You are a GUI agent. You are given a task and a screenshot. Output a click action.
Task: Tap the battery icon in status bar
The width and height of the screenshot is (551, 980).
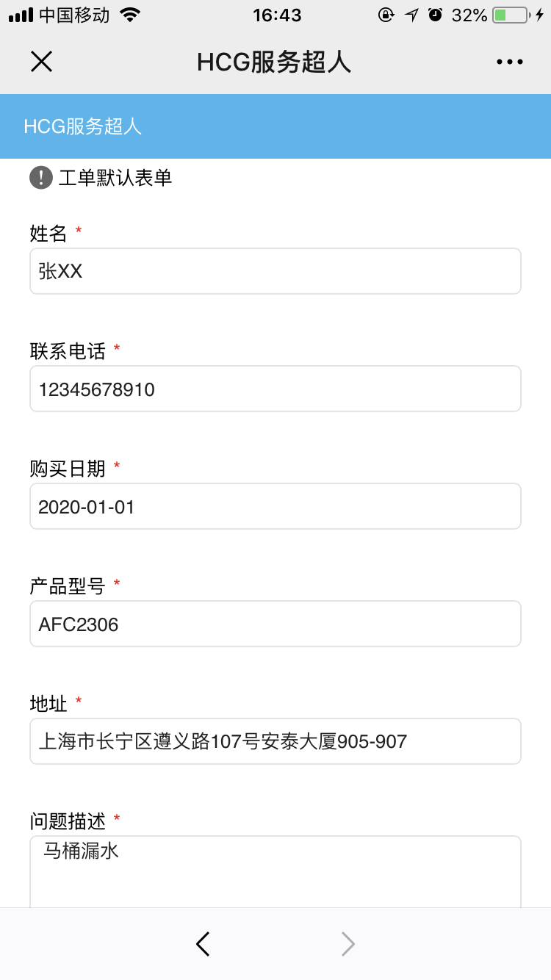(x=511, y=15)
